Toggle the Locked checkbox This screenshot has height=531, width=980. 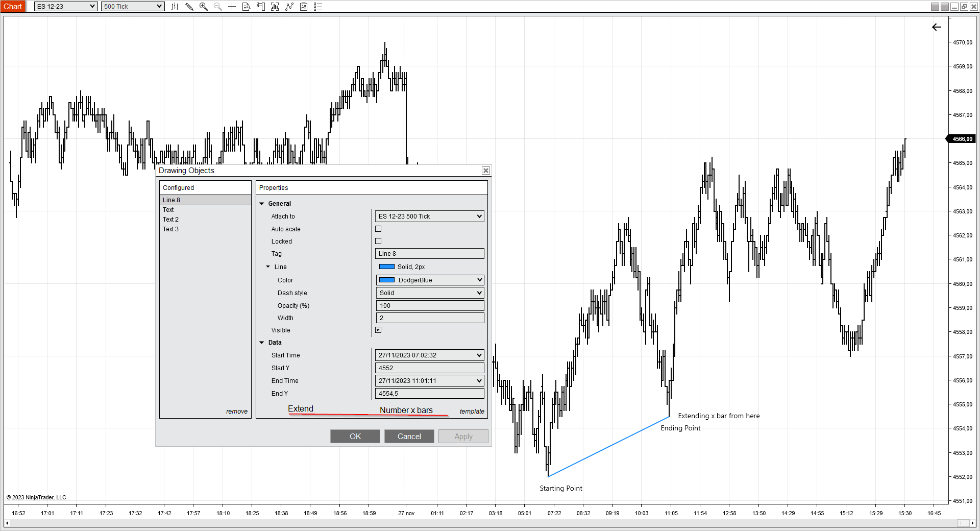(x=378, y=241)
